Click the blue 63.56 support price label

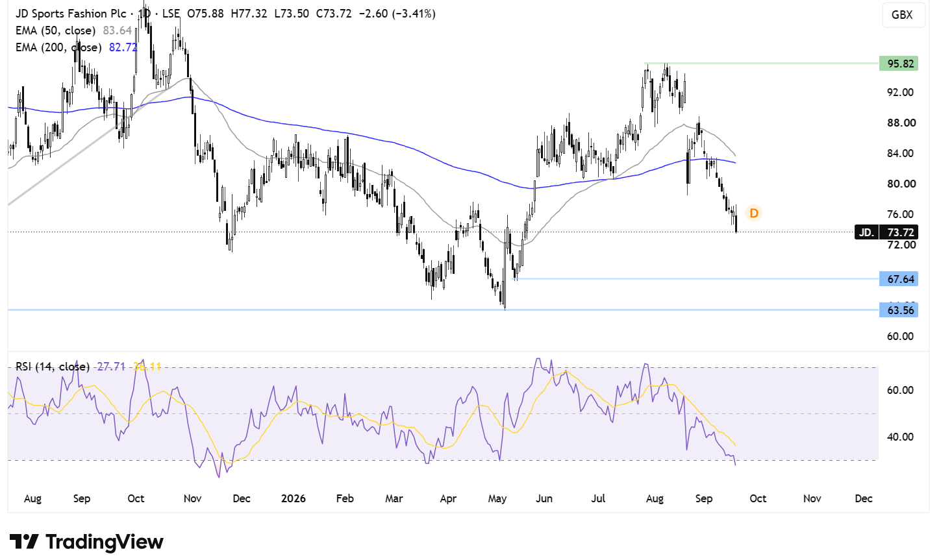899,310
